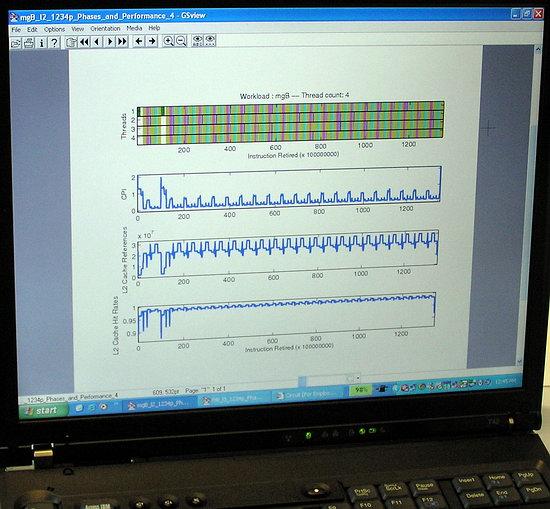Image resolution: width=550 pixels, height=509 pixels.
Task: Open the Orientation menu
Action: (x=105, y=29)
